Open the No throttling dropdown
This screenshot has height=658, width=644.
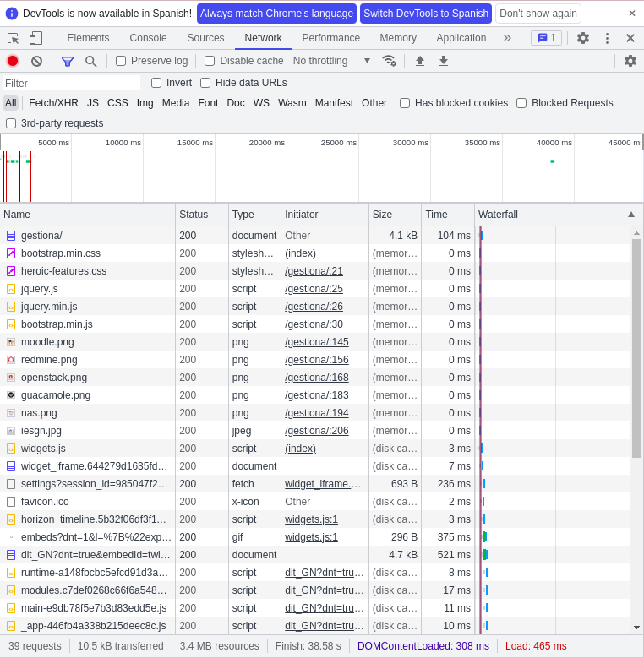[331, 61]
